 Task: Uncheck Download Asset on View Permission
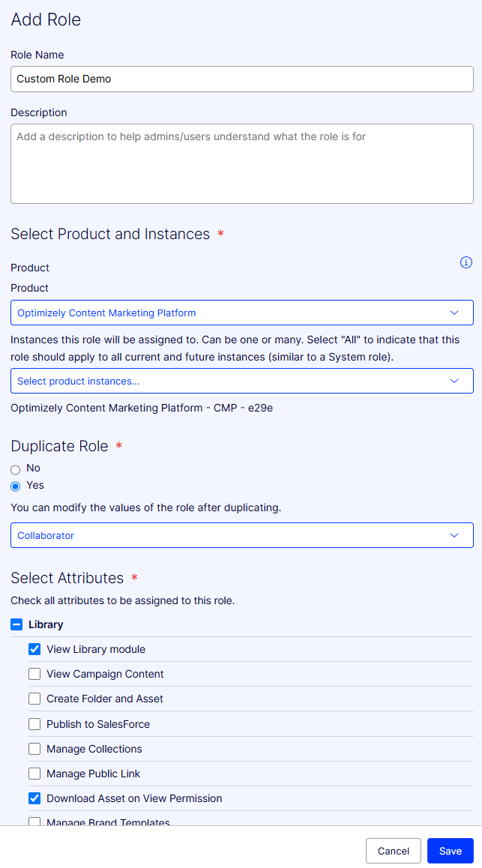click(x=34, y=798)
